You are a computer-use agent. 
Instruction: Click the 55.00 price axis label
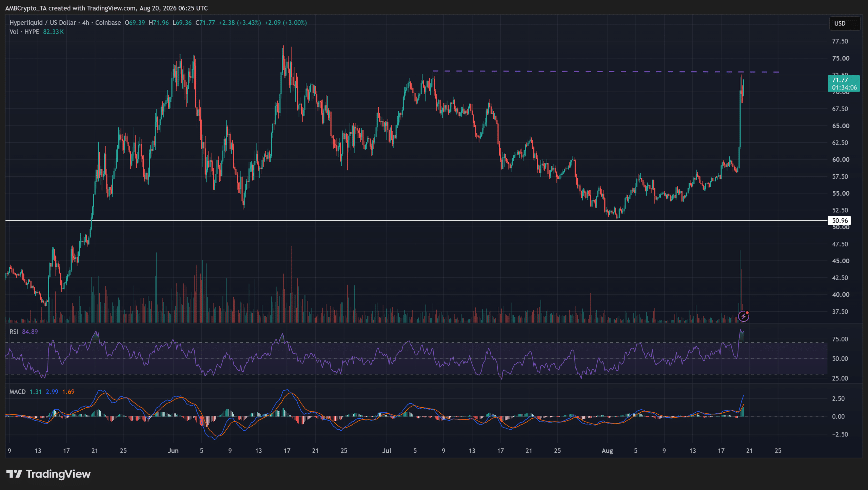(841, 193)
